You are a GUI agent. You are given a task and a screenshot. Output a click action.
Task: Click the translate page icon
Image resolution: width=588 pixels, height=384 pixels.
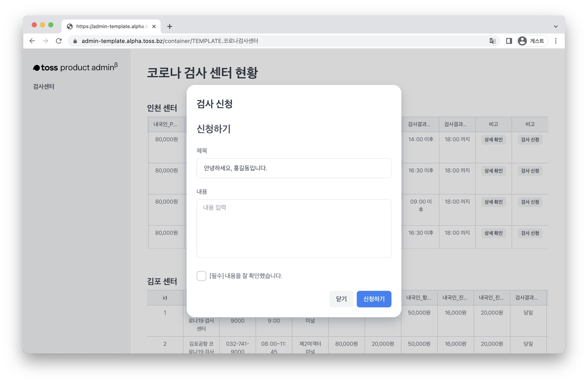(492, 41)
